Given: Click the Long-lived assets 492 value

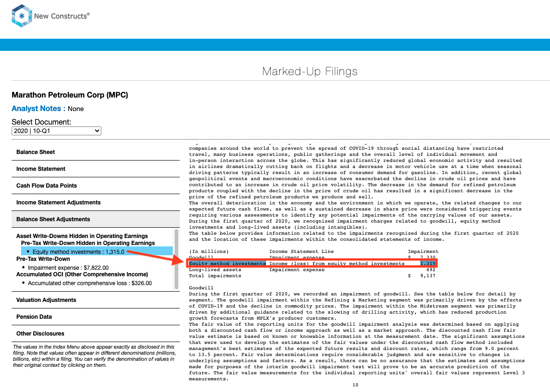Looking at the screenshot, I should click(x=431, y=270).
